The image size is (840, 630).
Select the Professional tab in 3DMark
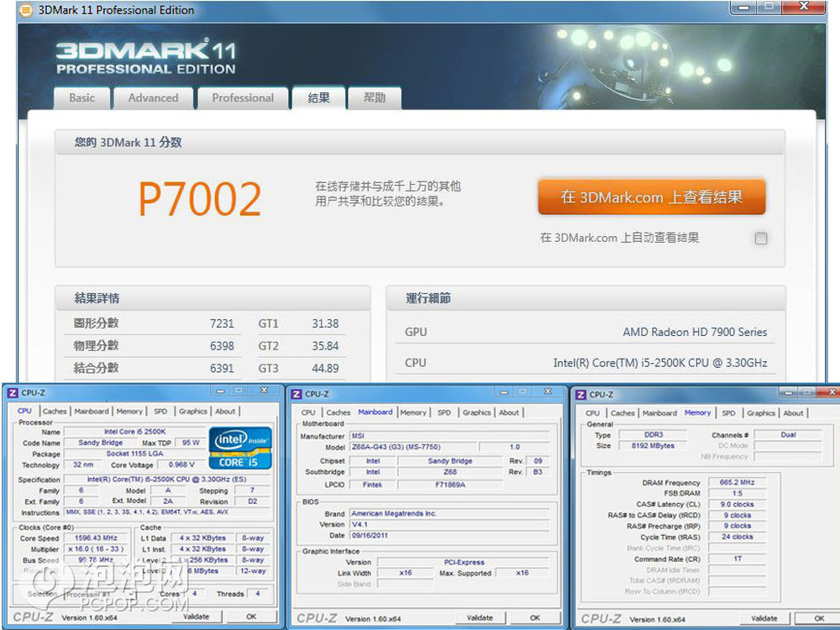[243, 98]
